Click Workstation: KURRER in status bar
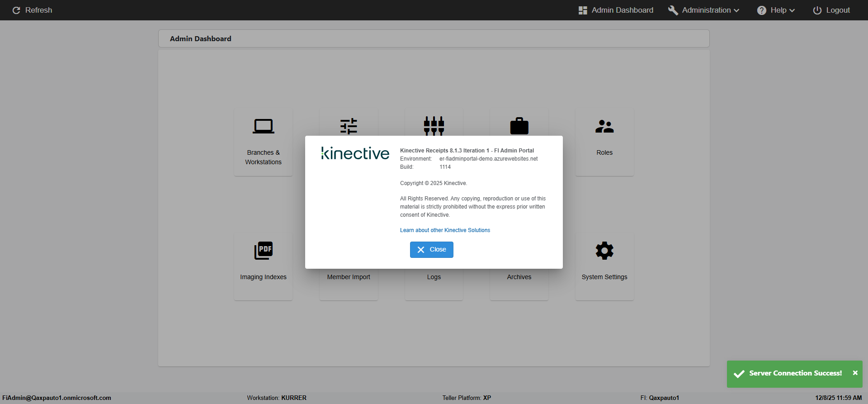 click(x=277, y=398)
